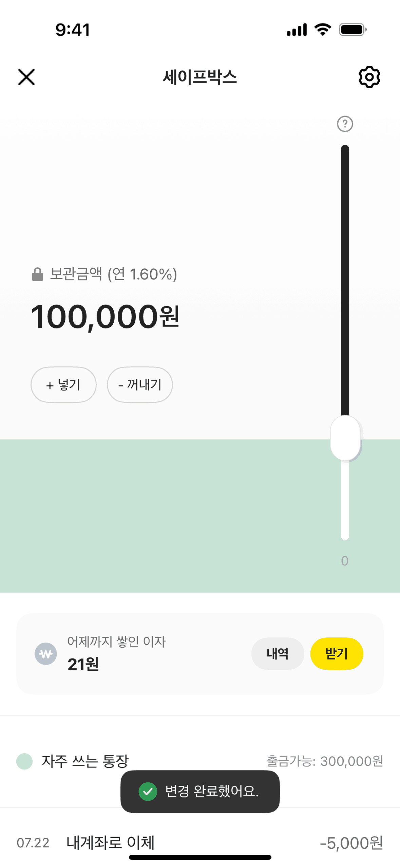Image resolution: width=400 pixels, height=868 pixels.
Task: Open interest history with 내역
Action: click(277, 653)
